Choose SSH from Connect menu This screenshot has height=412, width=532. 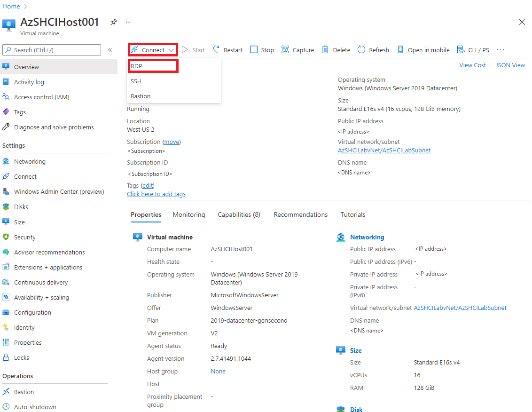136,81
